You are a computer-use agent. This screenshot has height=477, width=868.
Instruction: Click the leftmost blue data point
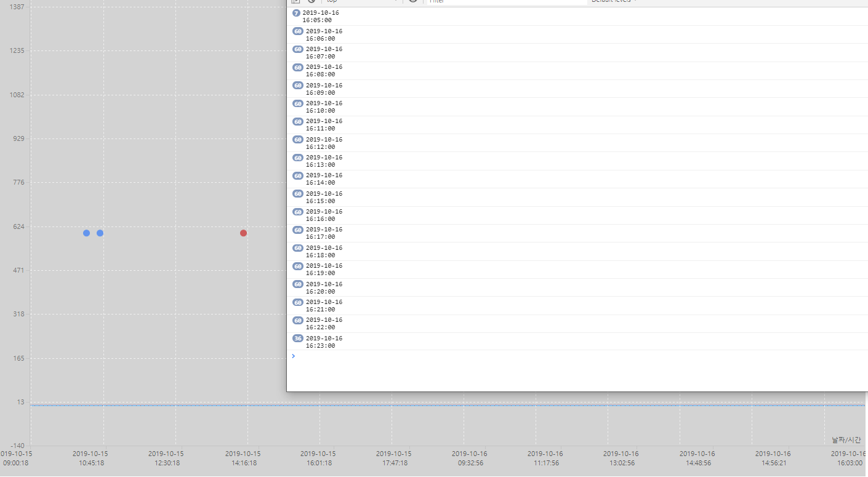click(86, 233)
